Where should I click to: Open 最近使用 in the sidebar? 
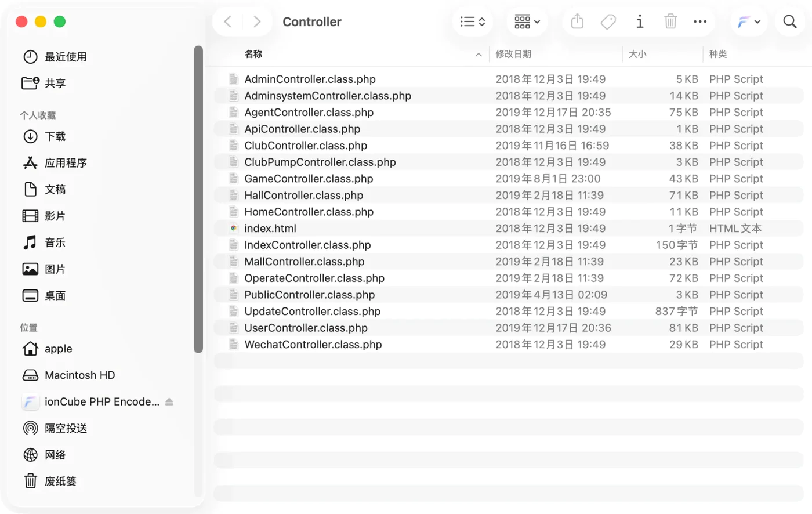tap(55, 57)
